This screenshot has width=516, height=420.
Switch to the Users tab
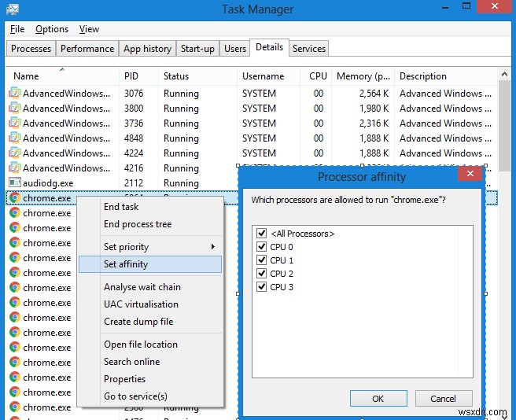(235, 49)
